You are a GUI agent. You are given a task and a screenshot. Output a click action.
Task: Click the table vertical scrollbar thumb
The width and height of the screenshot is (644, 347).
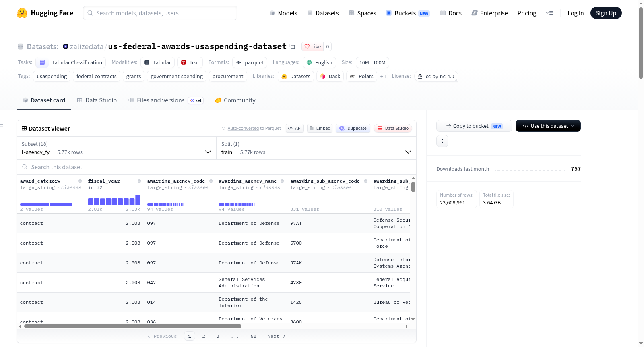(x=413, y=187)
